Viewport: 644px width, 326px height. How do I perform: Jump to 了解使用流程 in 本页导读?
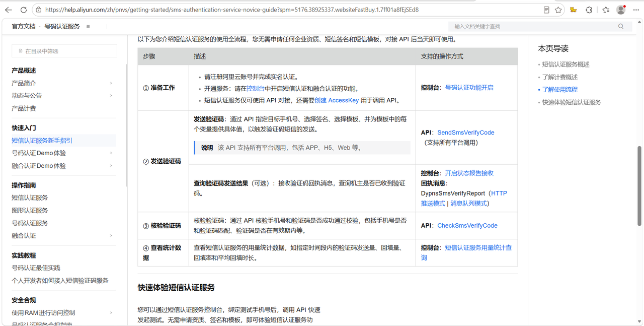(x=560, y=90)
